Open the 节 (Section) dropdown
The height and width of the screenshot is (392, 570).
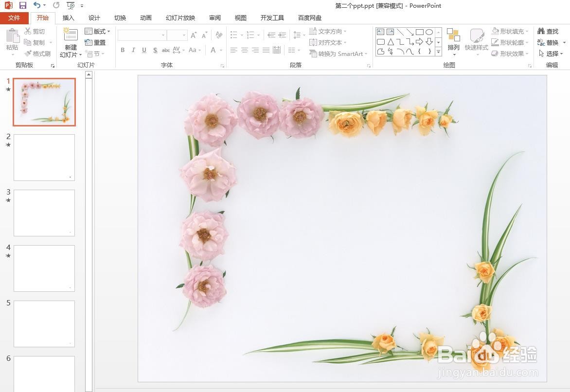point(95,54)
